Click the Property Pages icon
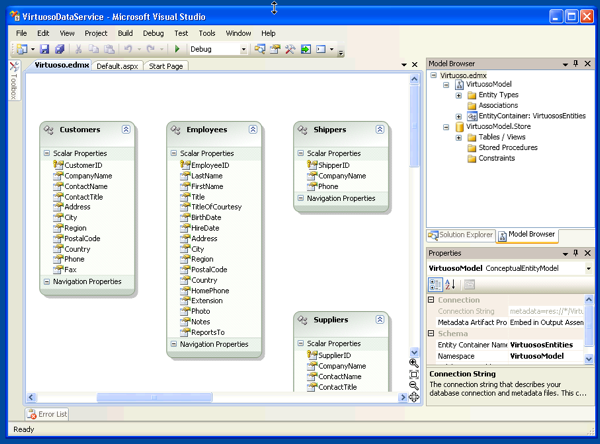Viewport: 600px width, 444px height. click(470, 284)
